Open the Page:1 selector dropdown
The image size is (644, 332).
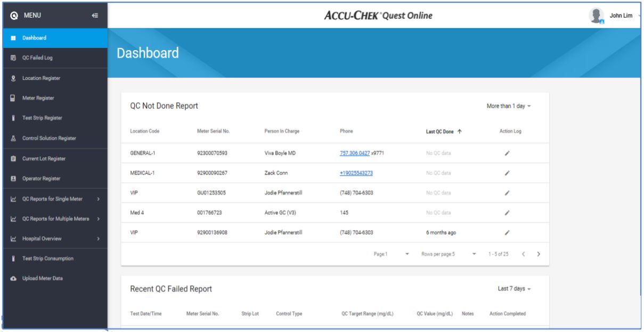tap(391, 254)
